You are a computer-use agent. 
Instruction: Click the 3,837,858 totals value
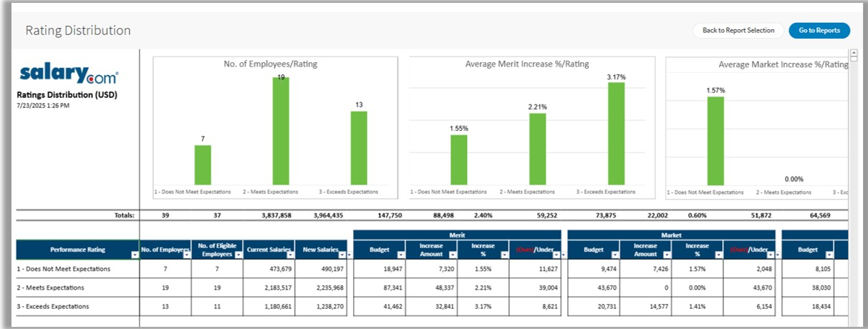pyautogui.click(x=276, y=215)
